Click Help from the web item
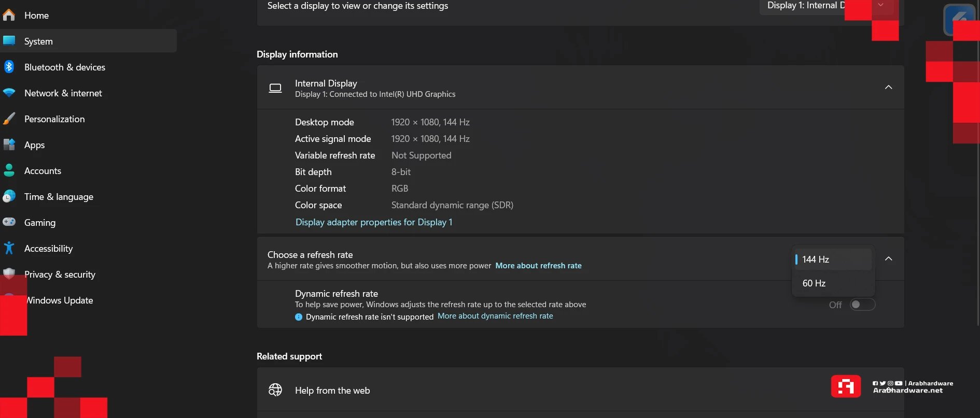This screenshot has width=980, height=418. [580, 390]
